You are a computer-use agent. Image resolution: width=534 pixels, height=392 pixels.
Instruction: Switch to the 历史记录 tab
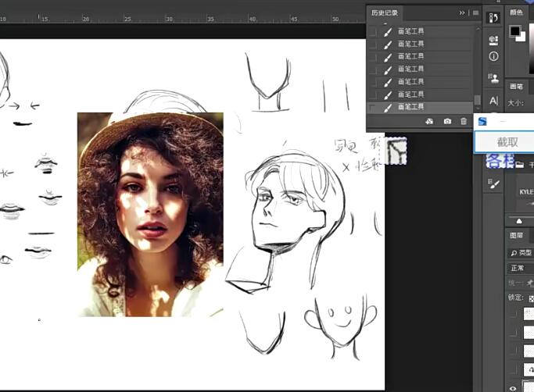click(385, 12)
